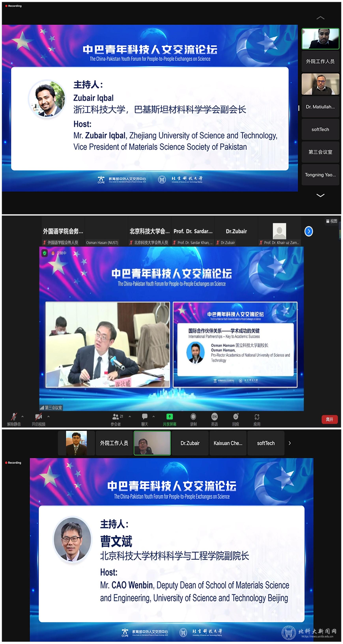Click the red leave meeting (离开) button
This screenshot has height=644, width=343.
coord(330,420)
